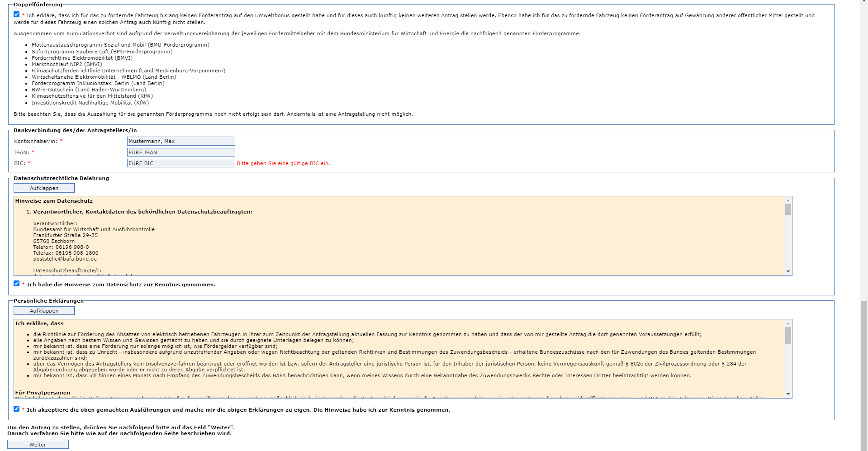Click 'Förderprogramm Inklusionstaxi Berlin' list item
868x451 pixels.
pyautogui.click(x=98, y=83)
